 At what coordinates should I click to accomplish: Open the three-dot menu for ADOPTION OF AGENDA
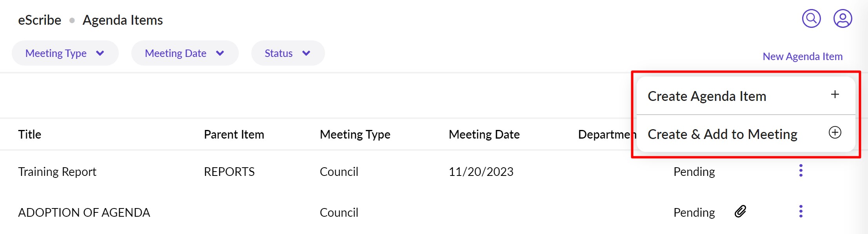pos(801,212)
